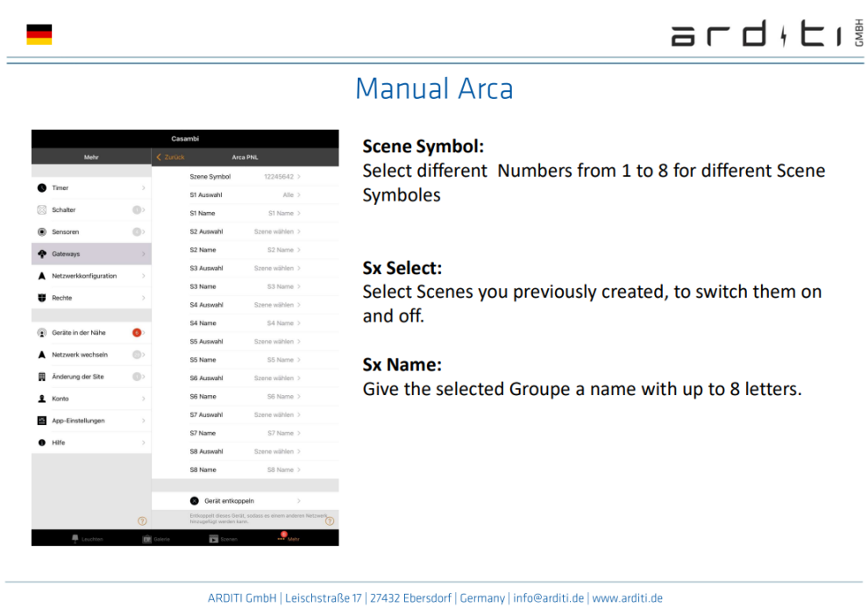Click the S6 Name row
The width and height of the screenshot is (868, 608).
(x=245, y=397)
